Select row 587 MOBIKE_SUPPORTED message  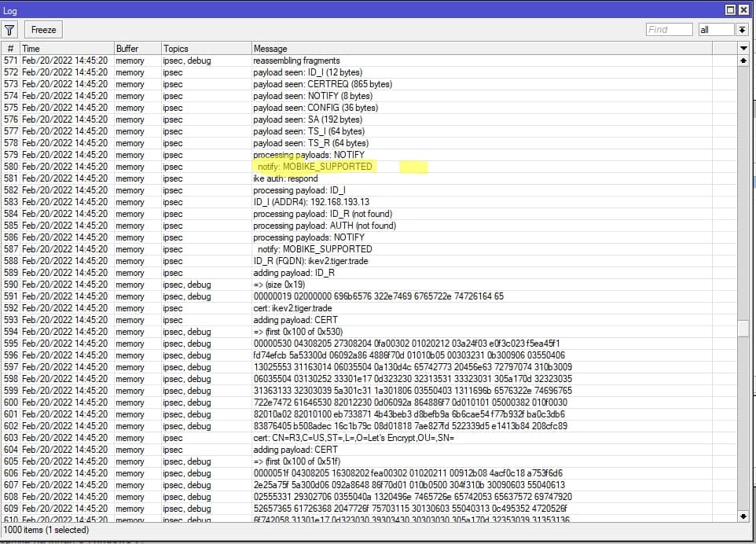[369, 249]
